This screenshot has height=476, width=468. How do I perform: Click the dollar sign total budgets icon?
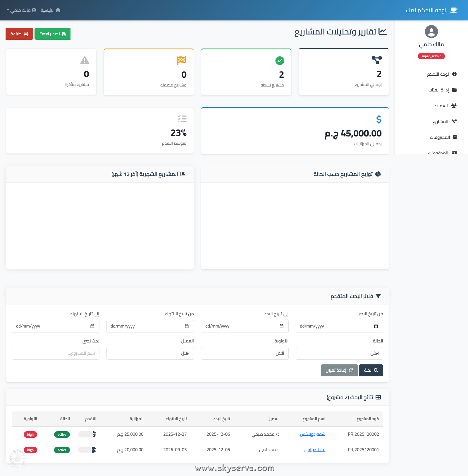pos(379,120)
